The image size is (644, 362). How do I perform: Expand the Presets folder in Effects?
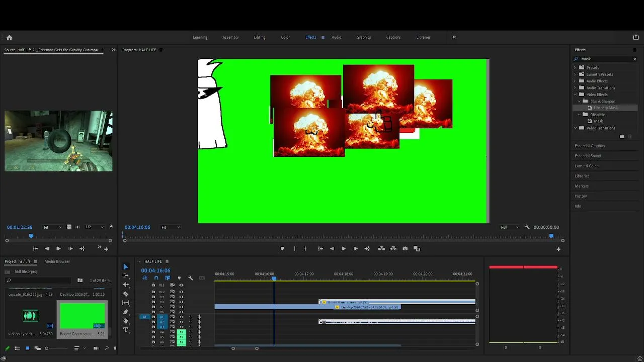coord(575,67)
